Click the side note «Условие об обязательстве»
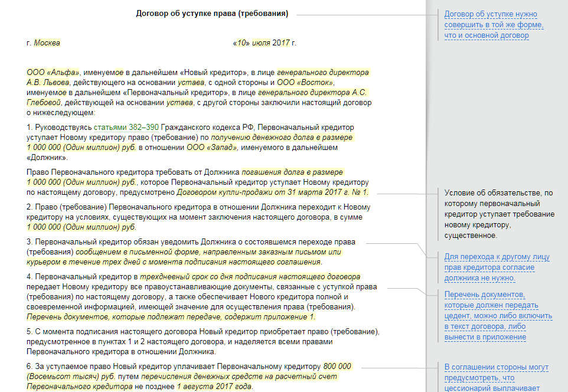568x392 pixels. 499,214
